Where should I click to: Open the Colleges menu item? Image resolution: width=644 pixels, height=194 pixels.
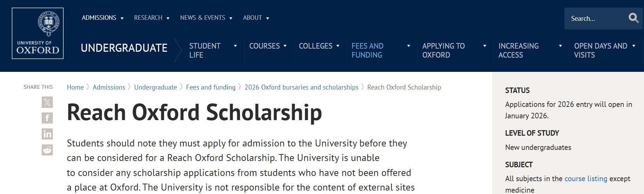(315, 46)
